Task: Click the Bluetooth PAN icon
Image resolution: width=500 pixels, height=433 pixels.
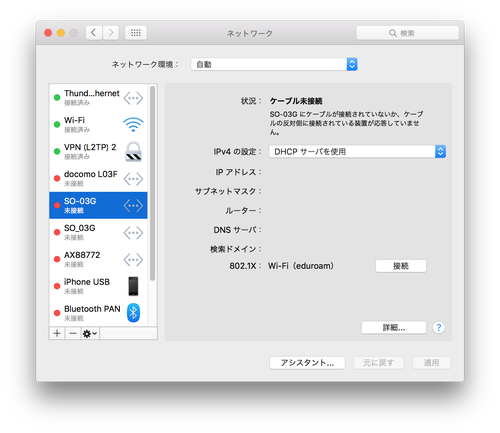Action: (x=133, y=313)
